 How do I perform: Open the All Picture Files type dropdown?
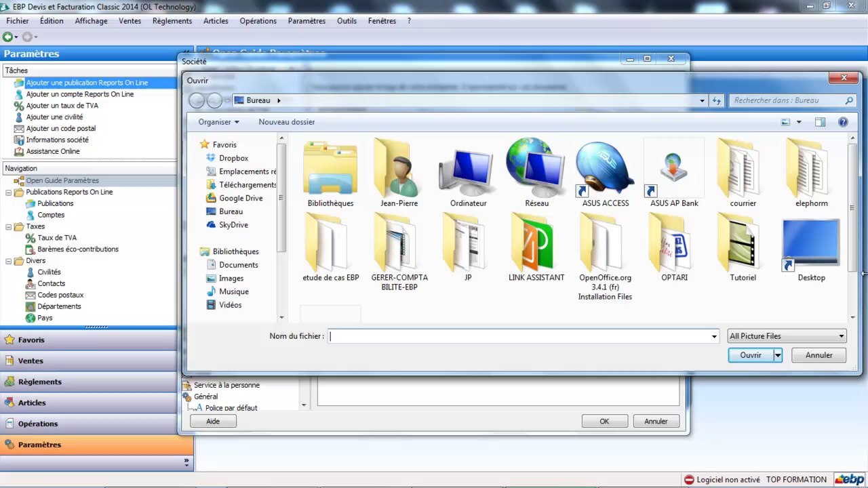pos(787,336)
